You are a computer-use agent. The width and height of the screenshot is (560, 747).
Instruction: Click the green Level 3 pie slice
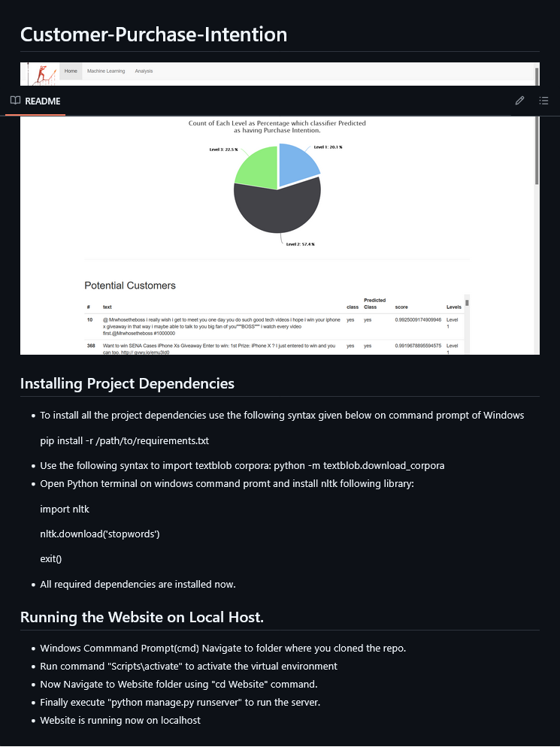[x=256, y=167]
